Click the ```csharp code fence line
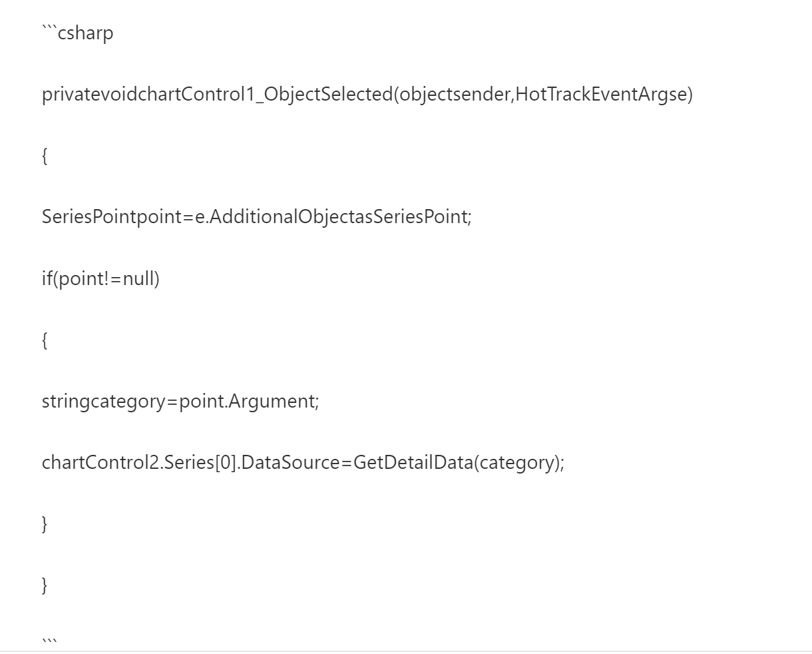The image size is (812, 654). point(77,33)
